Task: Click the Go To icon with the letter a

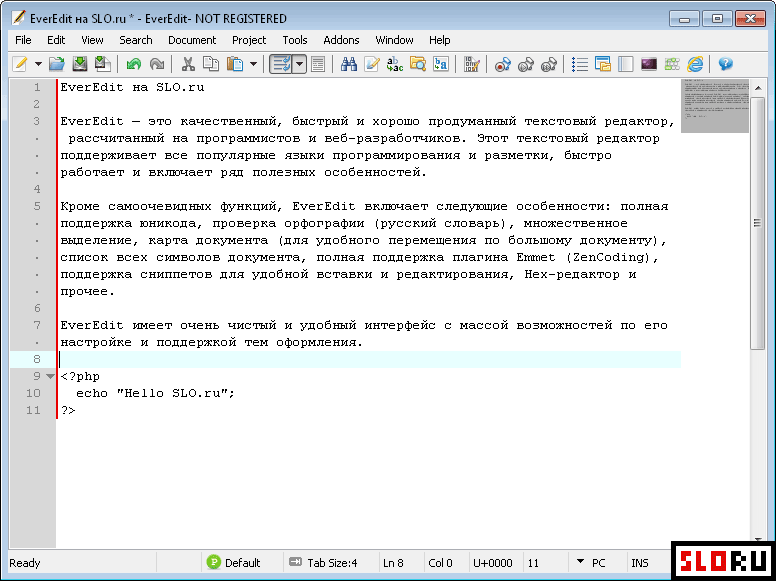Action: pyautogui.click(x=440, y=64)
